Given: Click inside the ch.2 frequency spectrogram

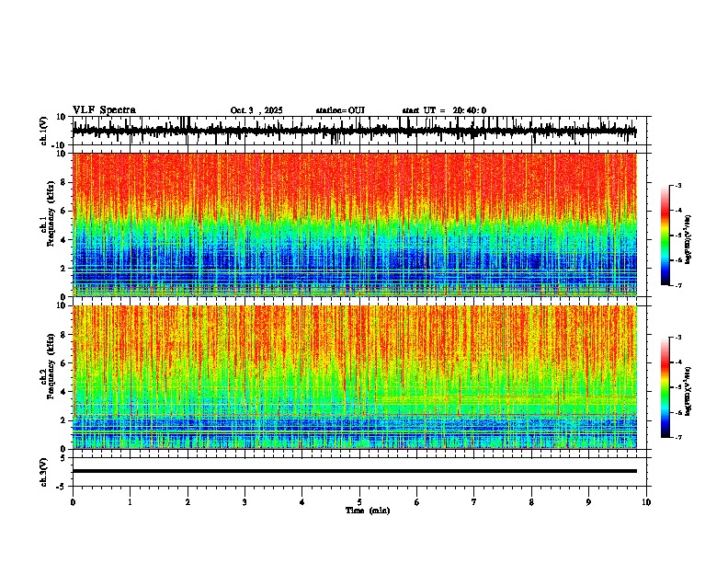Looking at the screenshot, I should pyautogui.click(x=355, y=377).
